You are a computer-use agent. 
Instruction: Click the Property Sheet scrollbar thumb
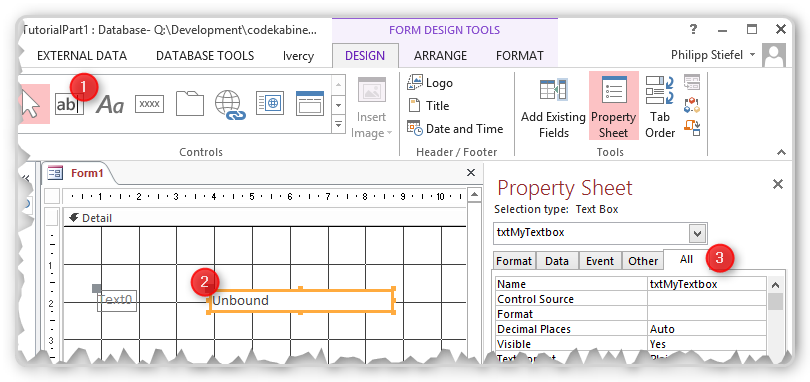(775, 301)
